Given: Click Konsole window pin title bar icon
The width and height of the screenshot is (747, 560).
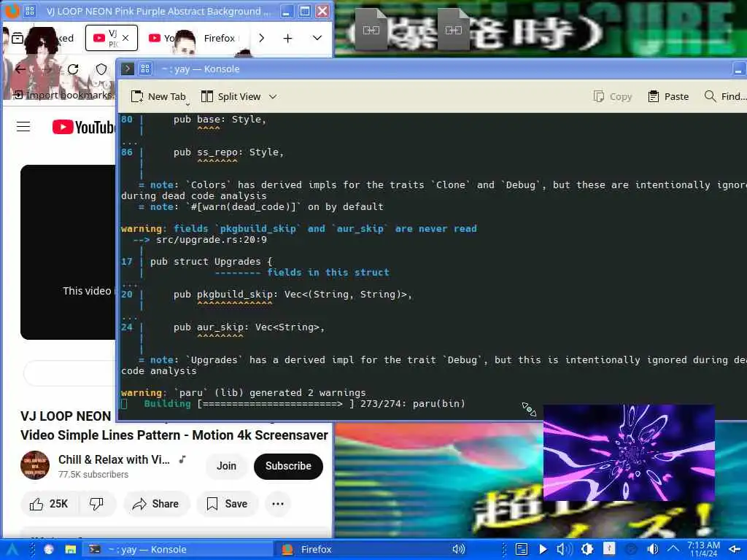Looking at the screenshot, I should pyautogui.click(x=145, y=69).
